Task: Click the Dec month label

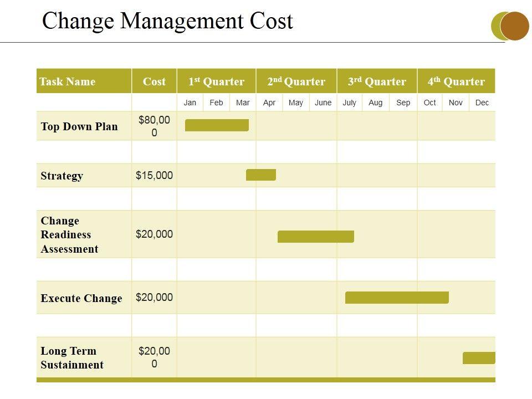Action: (482, 103)
